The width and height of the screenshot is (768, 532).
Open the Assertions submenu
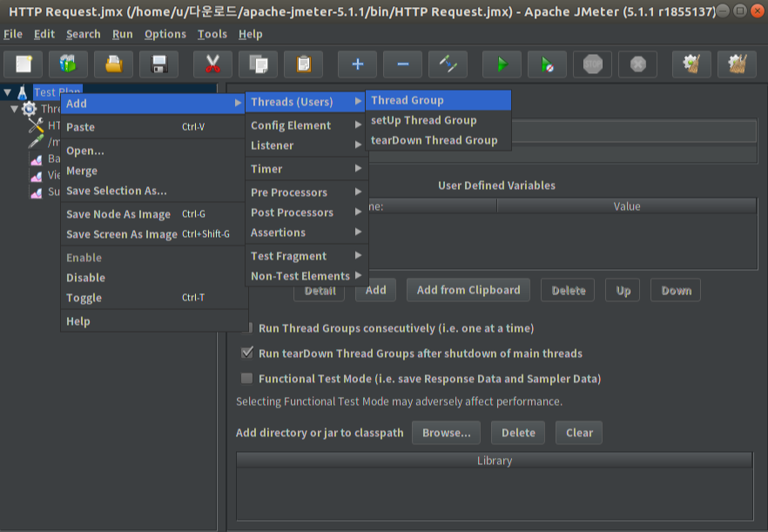click(307, 232)
